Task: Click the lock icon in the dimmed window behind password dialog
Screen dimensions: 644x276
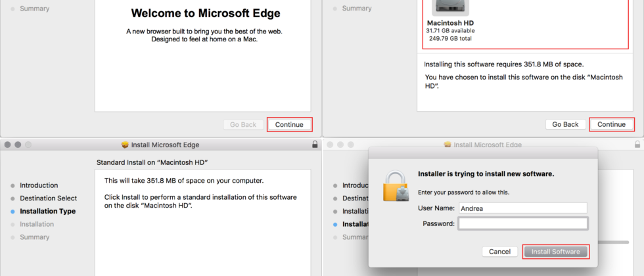Action: coord(637,145)
